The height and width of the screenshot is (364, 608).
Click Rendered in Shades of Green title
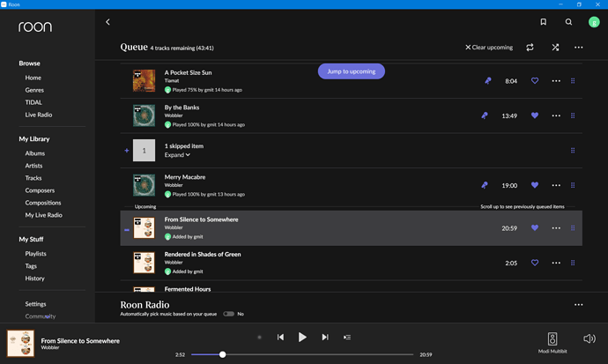pos(203,255)
